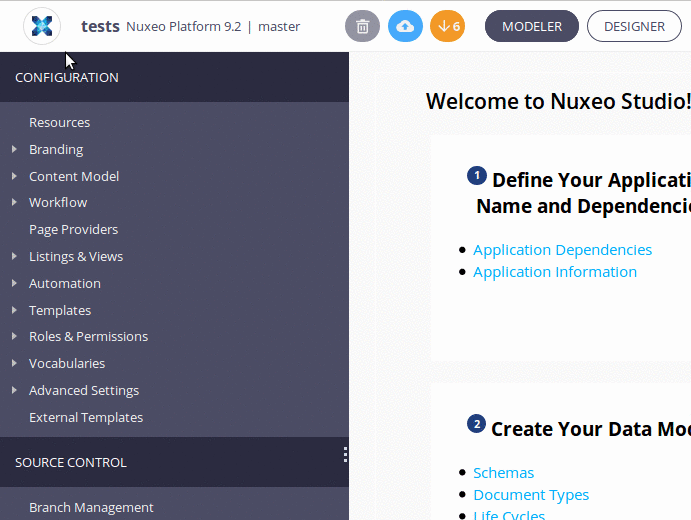Viewport: 691px width, 520px height.
Task: Open the Schemas link
Action: pos(503,473)
